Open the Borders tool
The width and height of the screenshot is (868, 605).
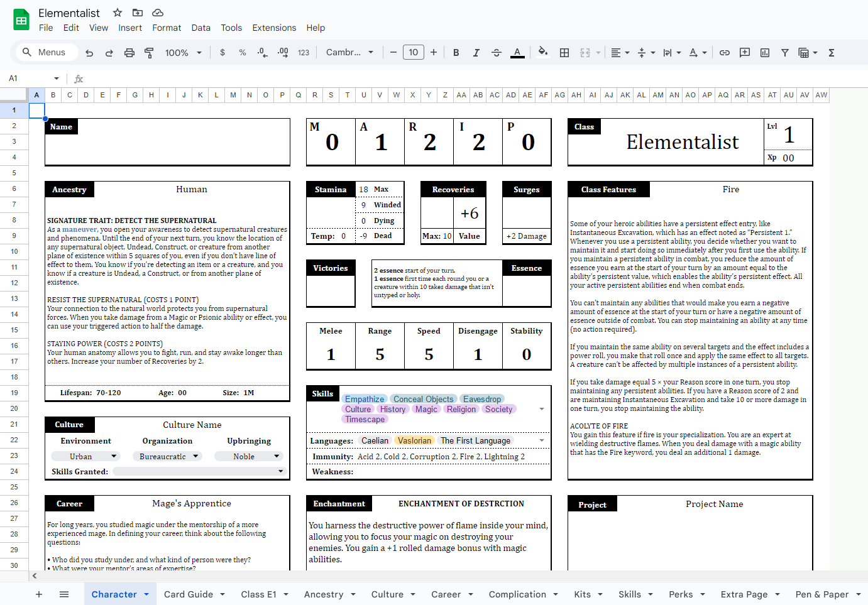[564, 53]
